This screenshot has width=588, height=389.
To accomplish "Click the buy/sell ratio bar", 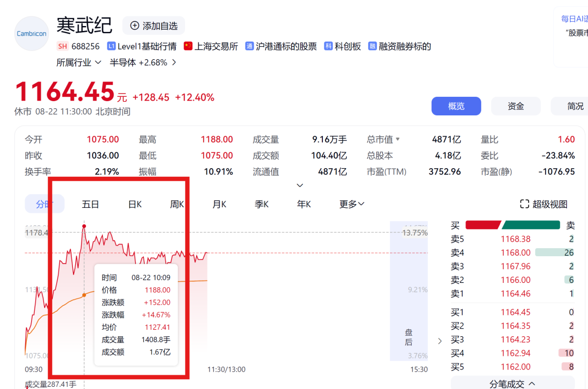I will [513, 225].
